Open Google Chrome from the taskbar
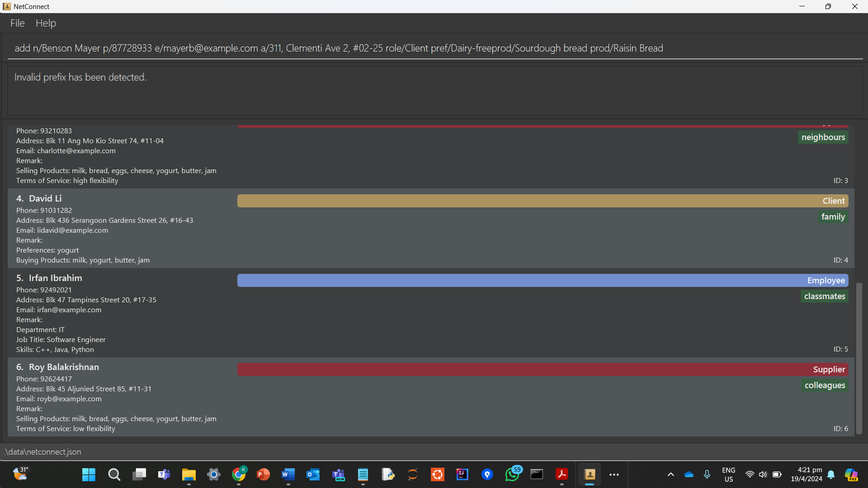The height and width of the screenshot is (488, 868). tap(239, 474)
